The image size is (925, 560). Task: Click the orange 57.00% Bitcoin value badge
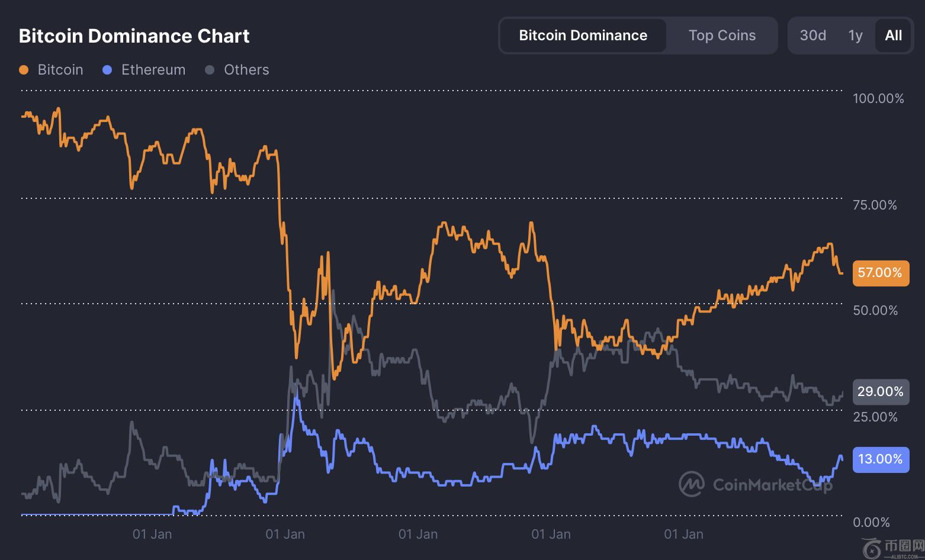point(880,273)
